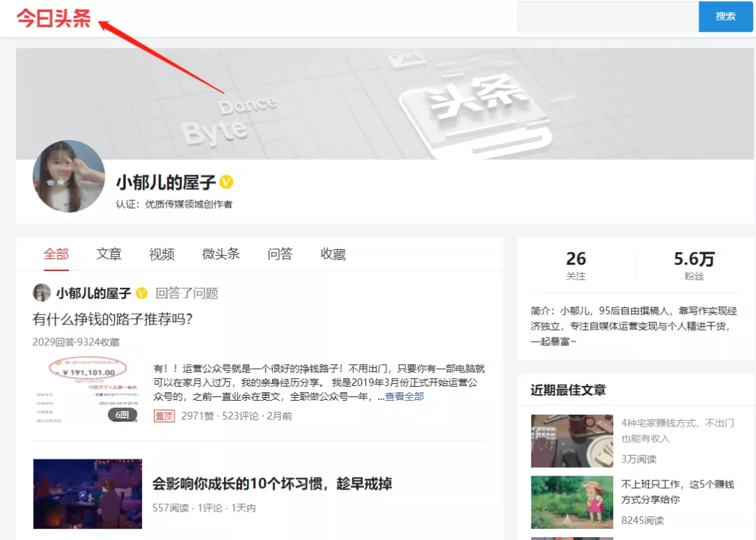Select the 问答 tab
756x540 pixels.
tap(279, 254)
